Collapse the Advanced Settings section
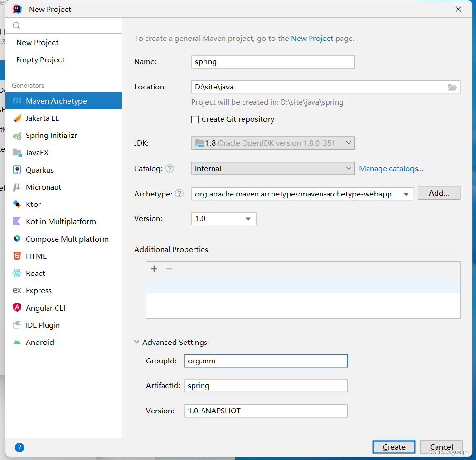Image resolution: width=476 pixels, height=460 pixels. [137, 342]
